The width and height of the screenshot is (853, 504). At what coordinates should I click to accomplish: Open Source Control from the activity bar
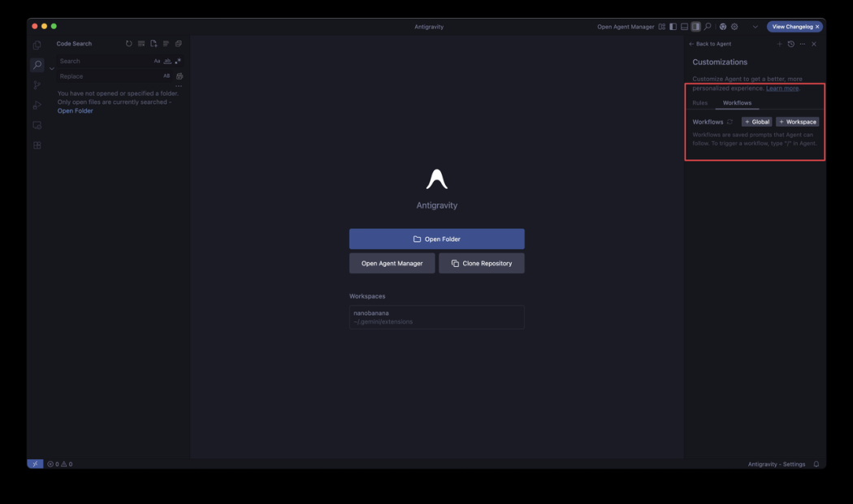[x=37, y=85]
